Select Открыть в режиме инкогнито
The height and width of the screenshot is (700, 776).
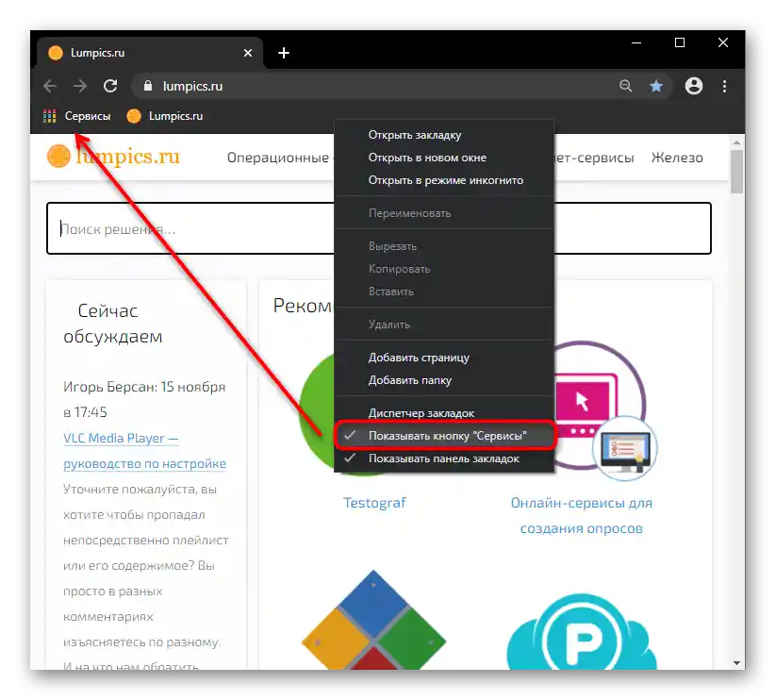(444, 180)
